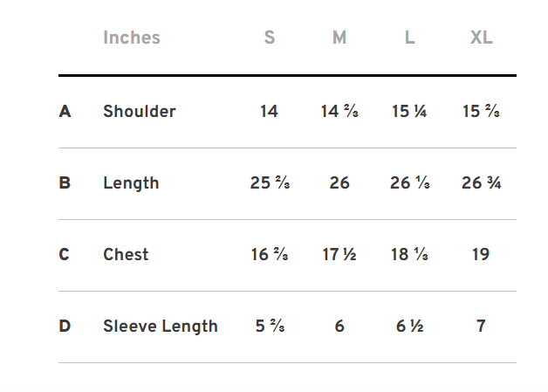Click the letter B row marker
Viewport: 548px width, 392px height.
tap(65, 182)
